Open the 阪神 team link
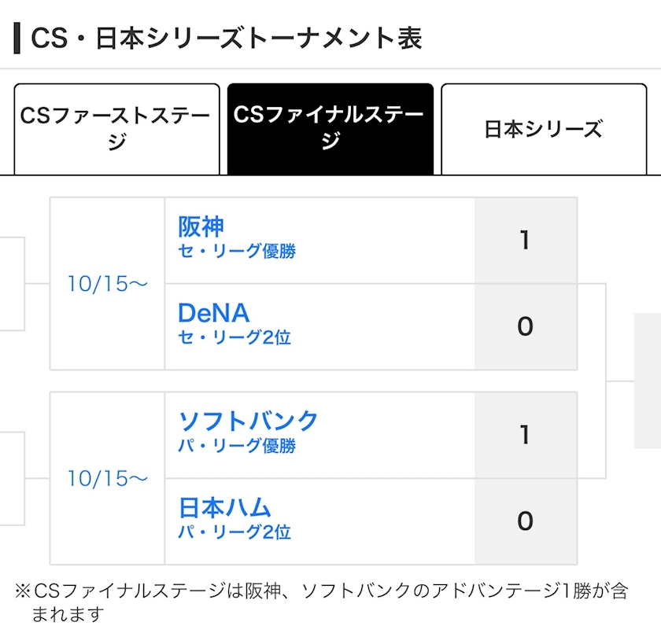The width and height of the screenshot is (661, 644). point(201,227)
